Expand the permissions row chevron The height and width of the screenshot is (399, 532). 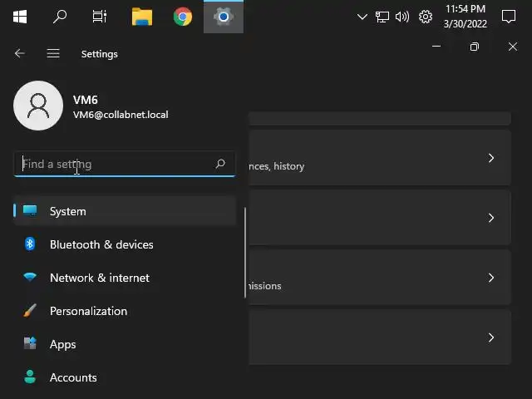(491, 278)
